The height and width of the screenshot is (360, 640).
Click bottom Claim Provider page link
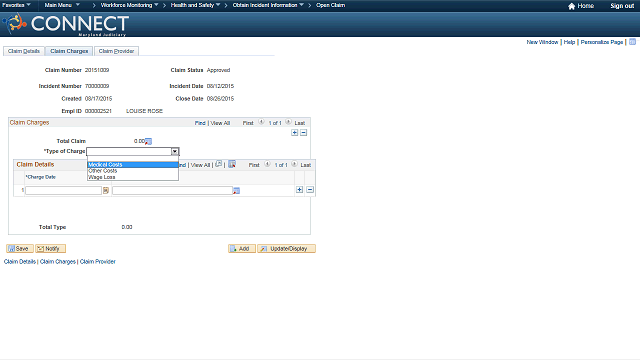(98, 262)
